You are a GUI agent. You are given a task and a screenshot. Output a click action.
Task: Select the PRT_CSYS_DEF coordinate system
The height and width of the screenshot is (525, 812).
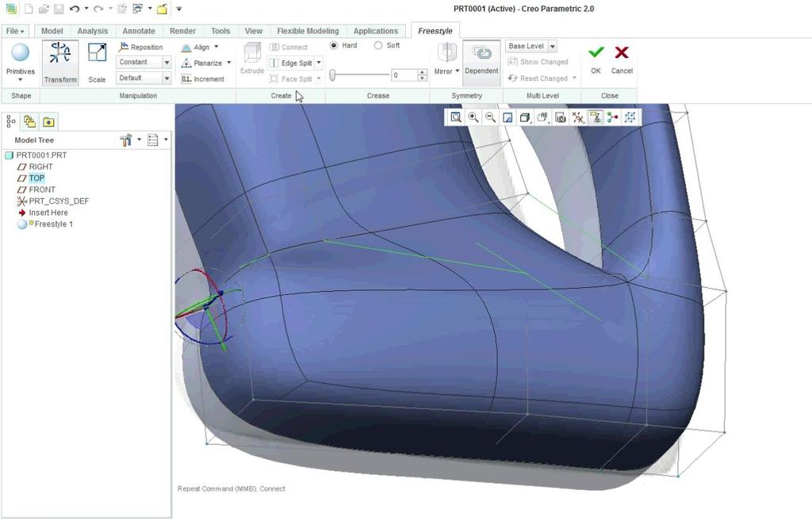(x=59, y=201)
